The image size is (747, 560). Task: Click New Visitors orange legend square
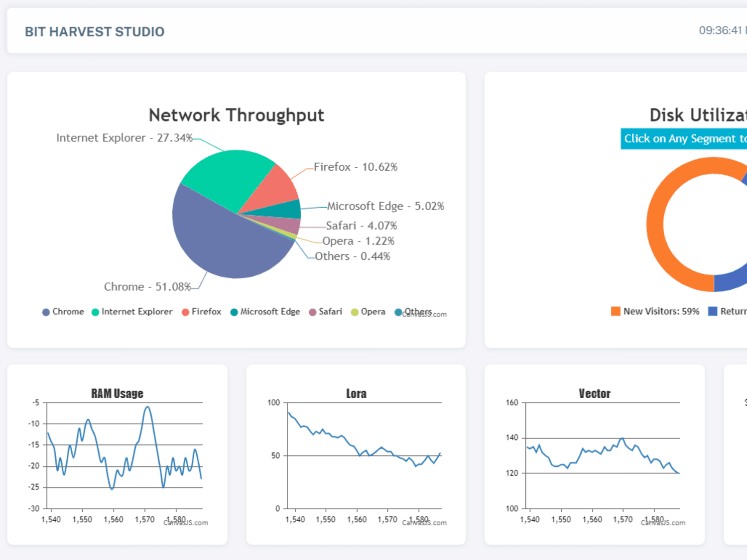point(616,311)
